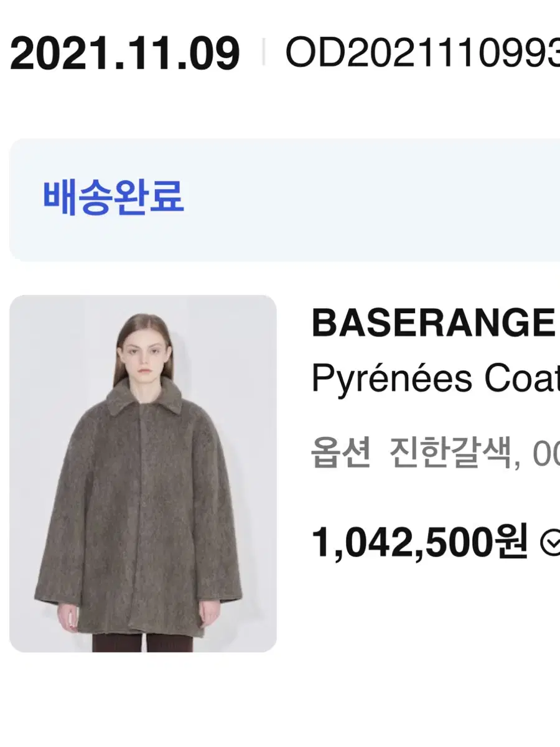Screen dimensions: 560x747
Task: Tap the 원 currency character in the price
Action: click(513, 542)
